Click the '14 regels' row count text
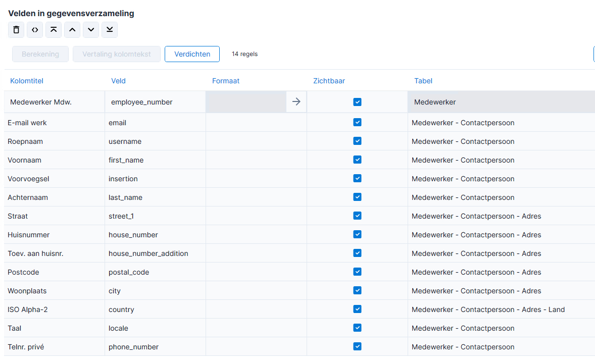This screenshot has width=595, height=364. (245, 54)
